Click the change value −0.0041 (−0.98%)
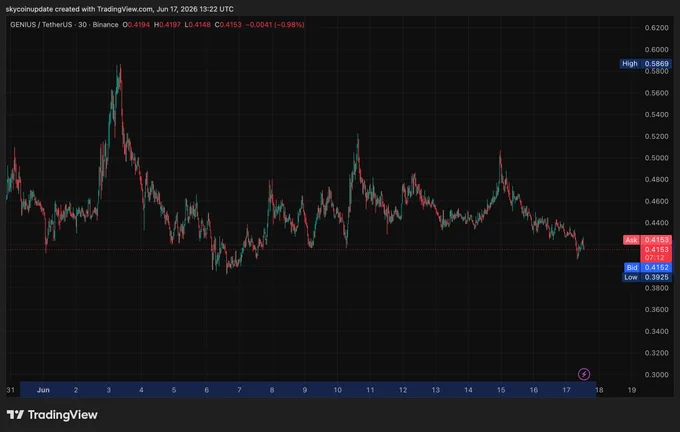This screenshot has width=680, height=432. tap(275, 25)
